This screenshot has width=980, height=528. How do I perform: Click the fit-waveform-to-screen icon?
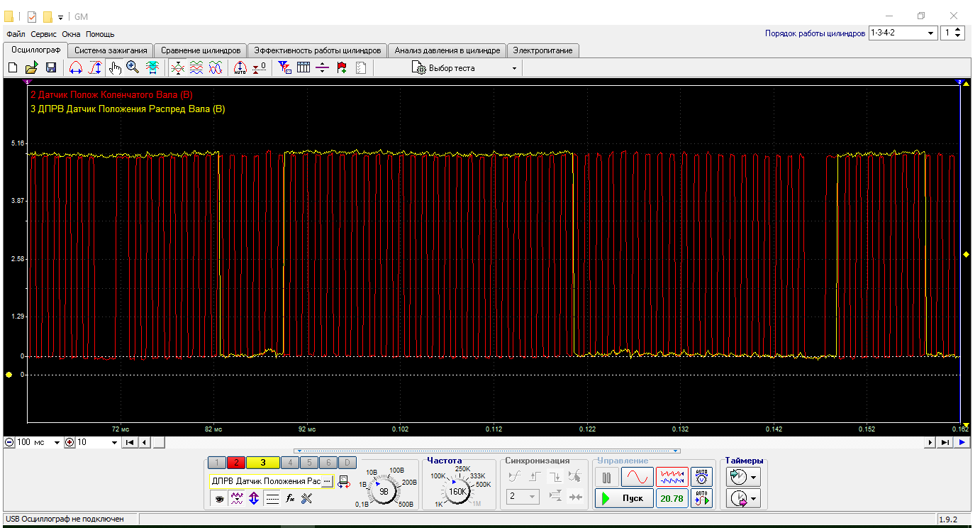coord(152,67)
